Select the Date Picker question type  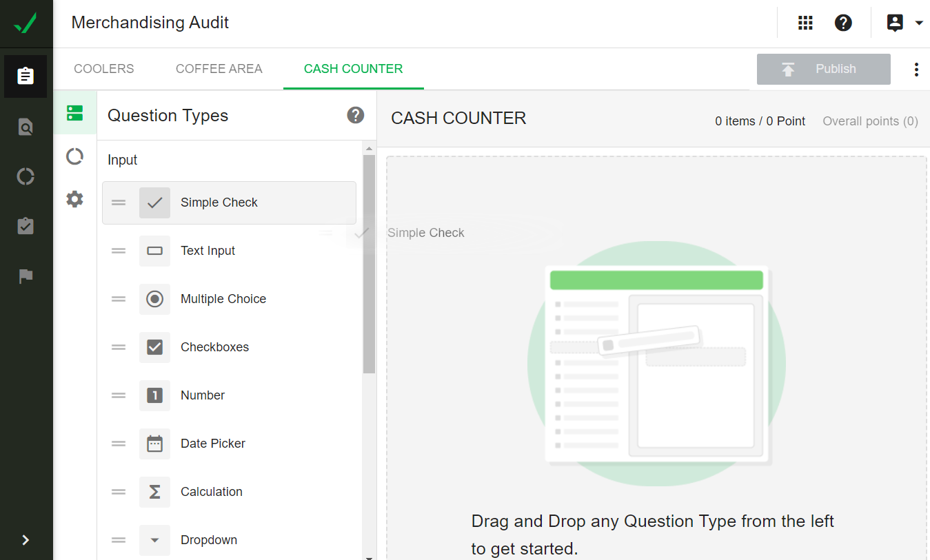(x=212, y=444)
